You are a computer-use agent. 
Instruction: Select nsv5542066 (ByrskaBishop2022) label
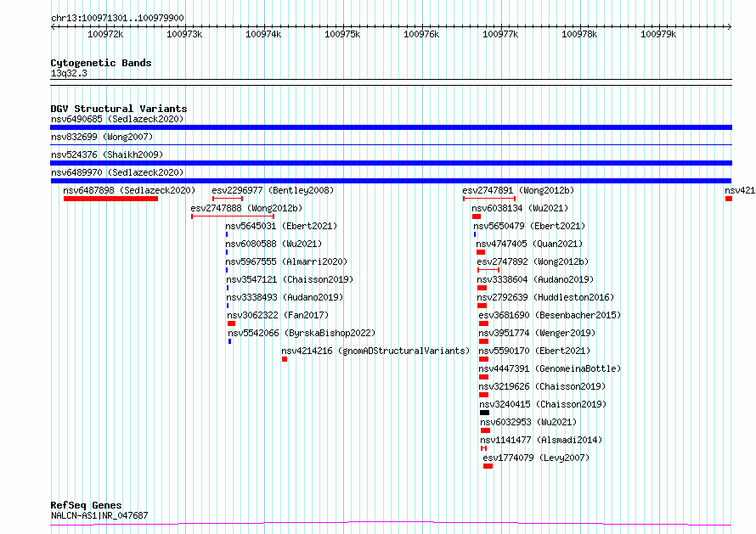[x=302, y=333]
